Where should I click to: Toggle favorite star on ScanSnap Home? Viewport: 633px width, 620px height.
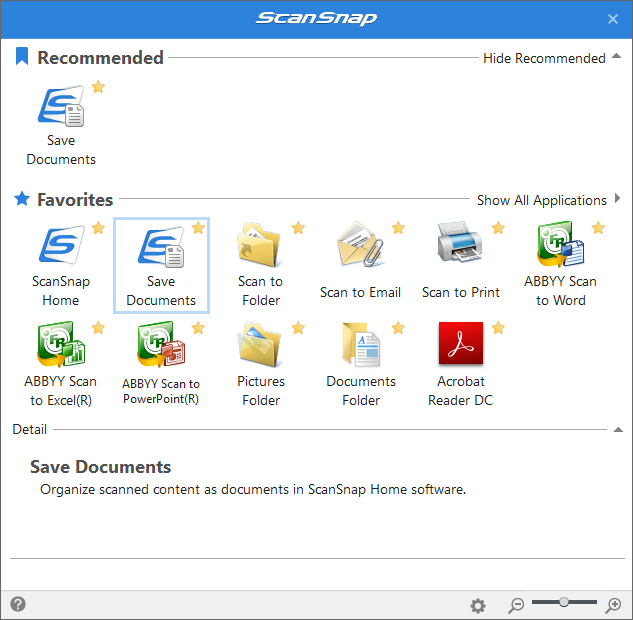[98, 228]
